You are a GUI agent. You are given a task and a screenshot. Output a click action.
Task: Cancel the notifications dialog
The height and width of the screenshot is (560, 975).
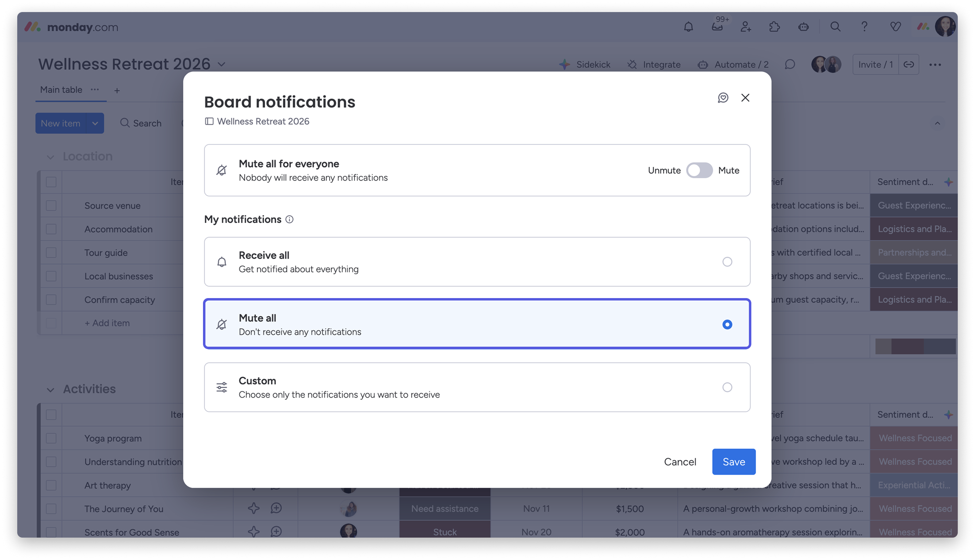[x=680, y=461]
